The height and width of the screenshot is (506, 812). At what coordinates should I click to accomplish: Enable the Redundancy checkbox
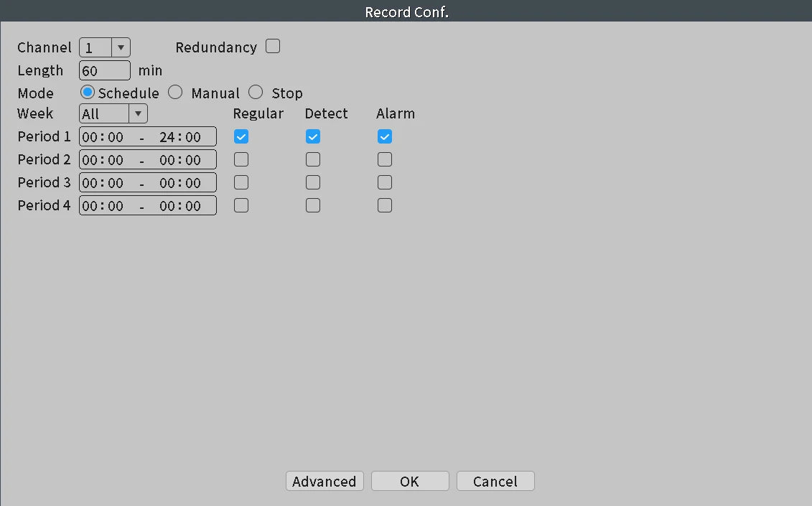point(273,46)
